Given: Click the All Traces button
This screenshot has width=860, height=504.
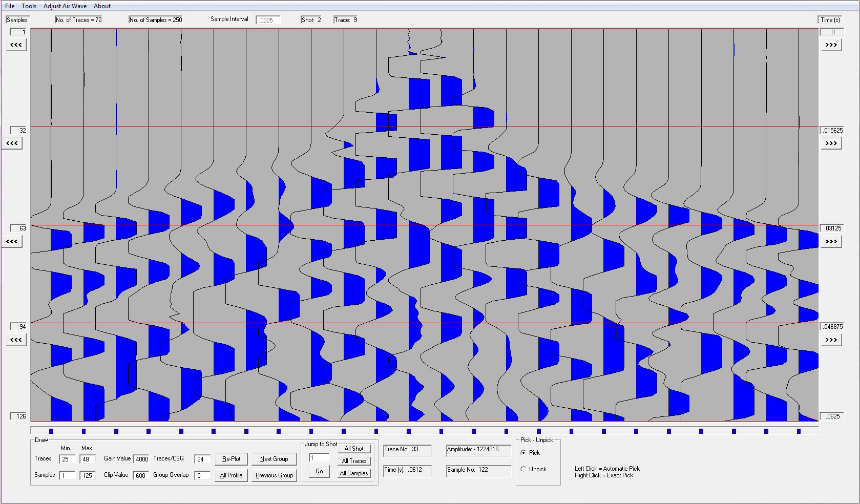Looking at the screenshot, I should coord(354,461).
